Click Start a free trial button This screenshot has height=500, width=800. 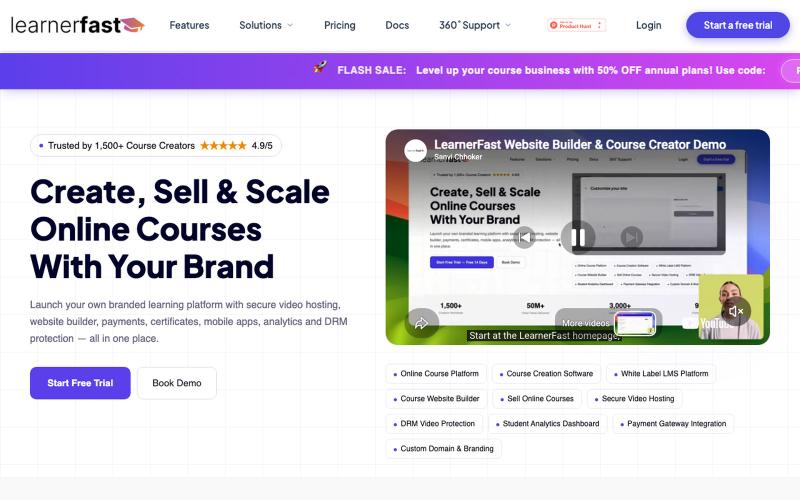point(738,25)
